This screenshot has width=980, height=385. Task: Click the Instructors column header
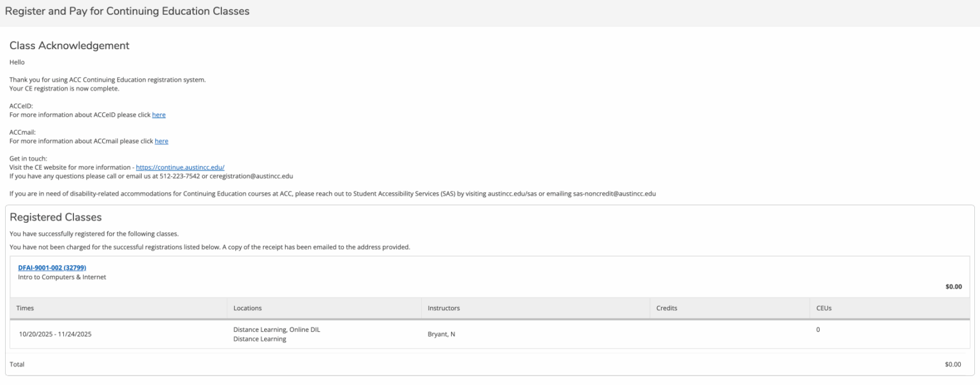click(443, 308)
